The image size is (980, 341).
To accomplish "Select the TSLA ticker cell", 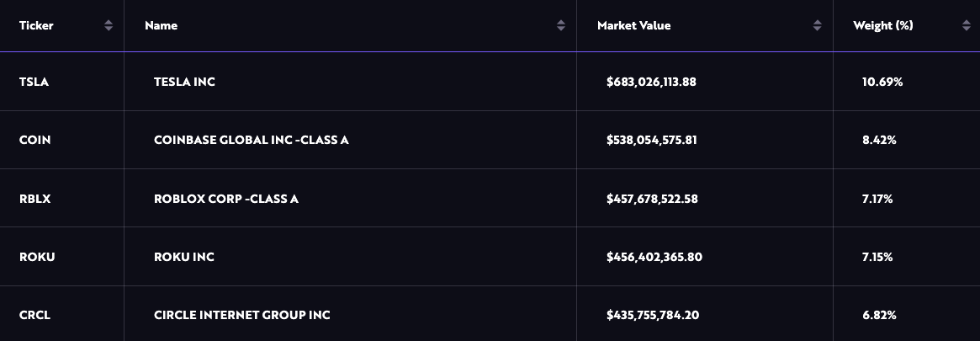I will 34,83.
